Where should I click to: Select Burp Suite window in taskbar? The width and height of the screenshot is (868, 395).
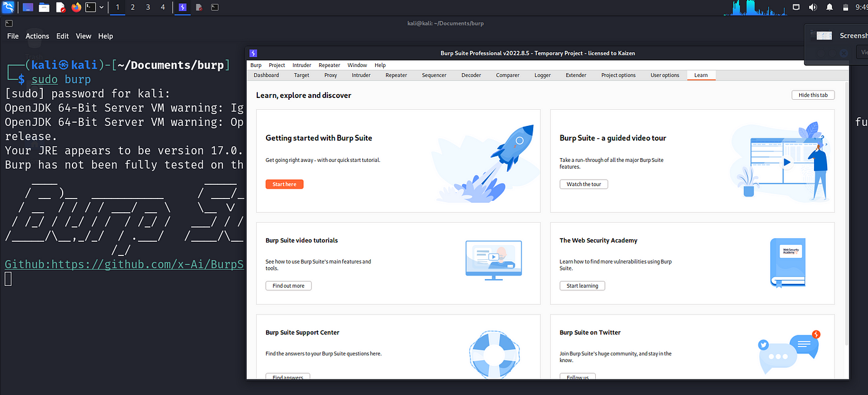(x=182, y=7)
